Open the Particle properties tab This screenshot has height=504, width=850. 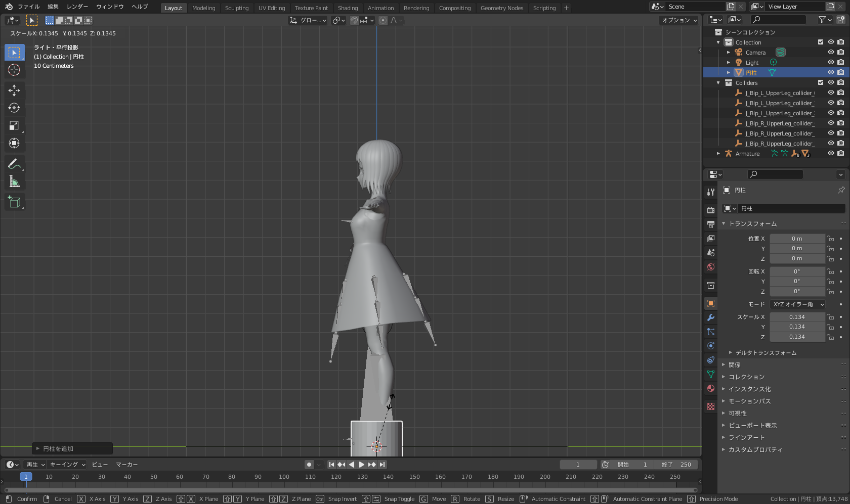(x=711, y=332)
